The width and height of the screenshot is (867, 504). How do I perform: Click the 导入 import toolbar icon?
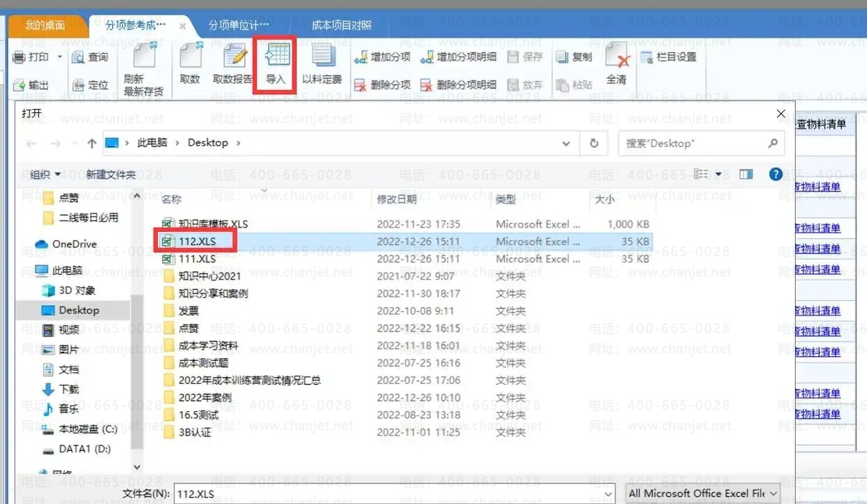click(x=276, y=64)
